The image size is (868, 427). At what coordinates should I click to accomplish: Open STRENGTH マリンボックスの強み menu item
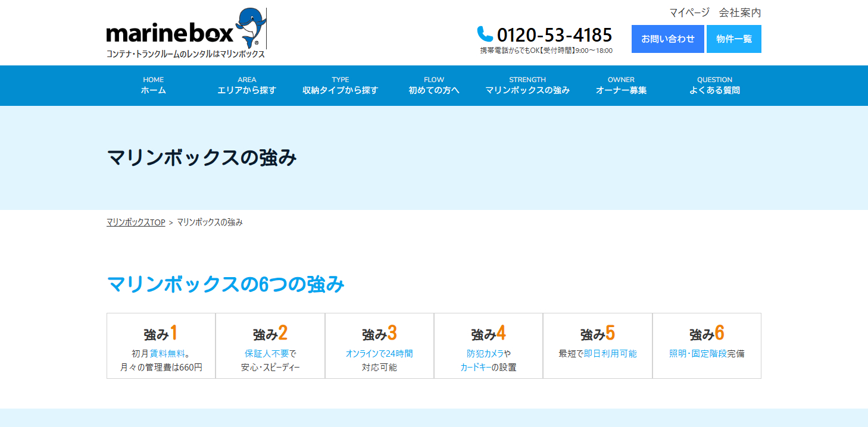[x=527, y=86]
